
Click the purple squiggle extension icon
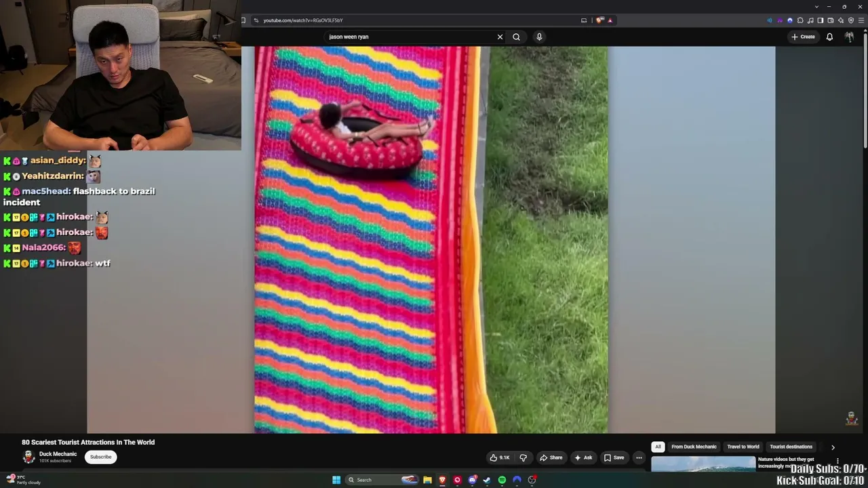click(x=780, y=20)
